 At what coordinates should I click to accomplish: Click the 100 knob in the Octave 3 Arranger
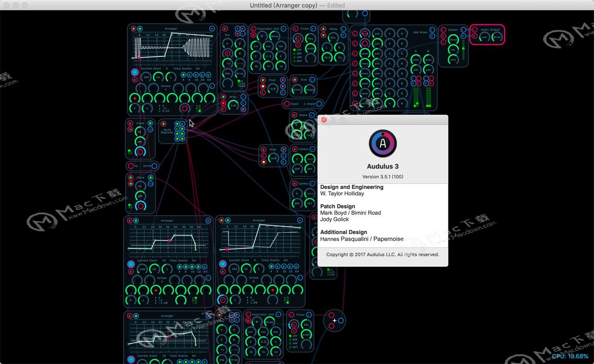tap(142, 269)
